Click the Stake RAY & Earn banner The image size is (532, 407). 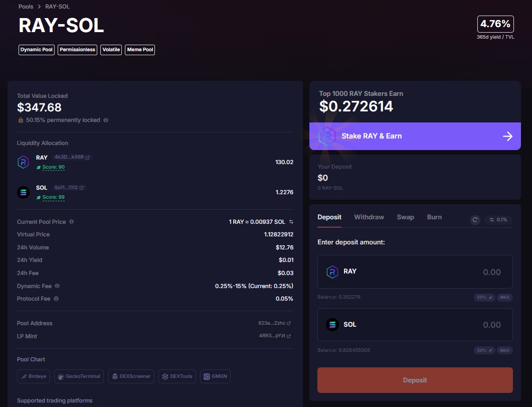[x=415, y=136]
